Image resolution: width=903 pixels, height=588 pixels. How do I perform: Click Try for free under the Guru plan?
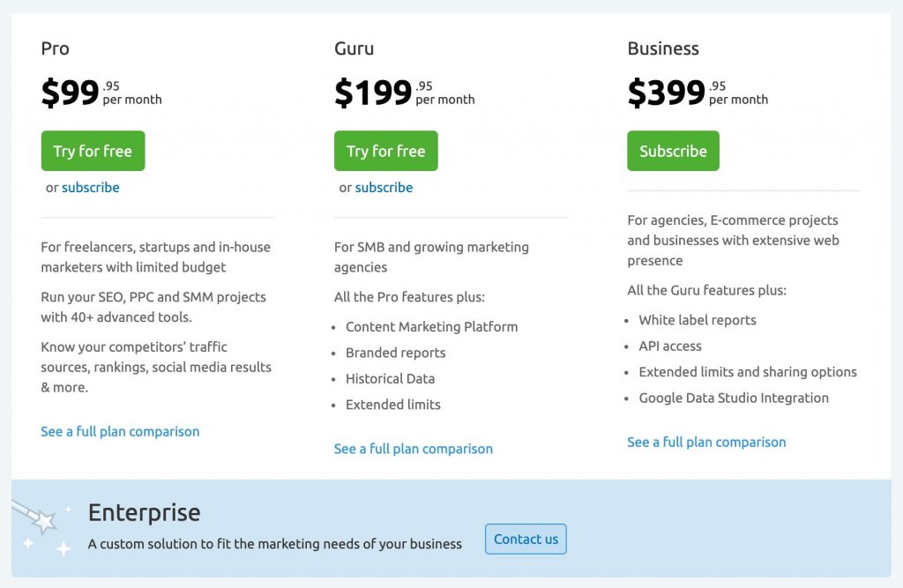385,151
